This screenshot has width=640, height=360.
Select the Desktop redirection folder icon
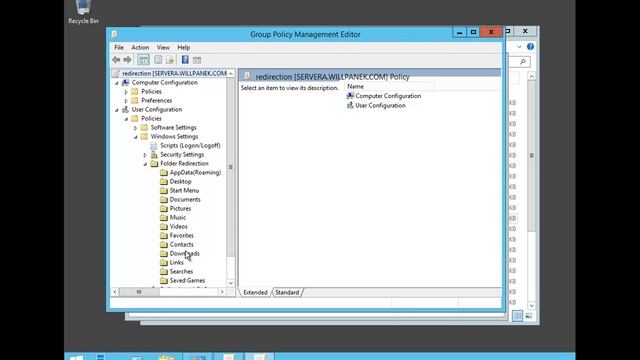(x=164, y=182)
